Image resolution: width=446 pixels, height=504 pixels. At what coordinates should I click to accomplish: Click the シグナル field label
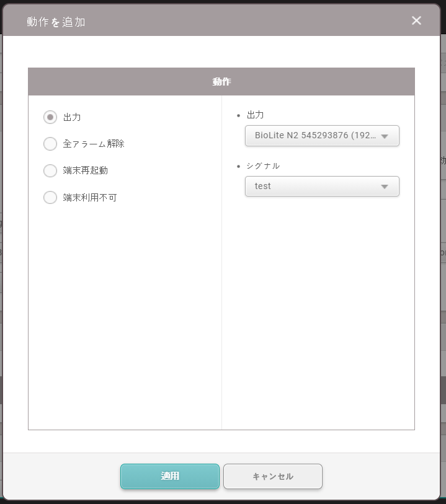pos(263,166)
